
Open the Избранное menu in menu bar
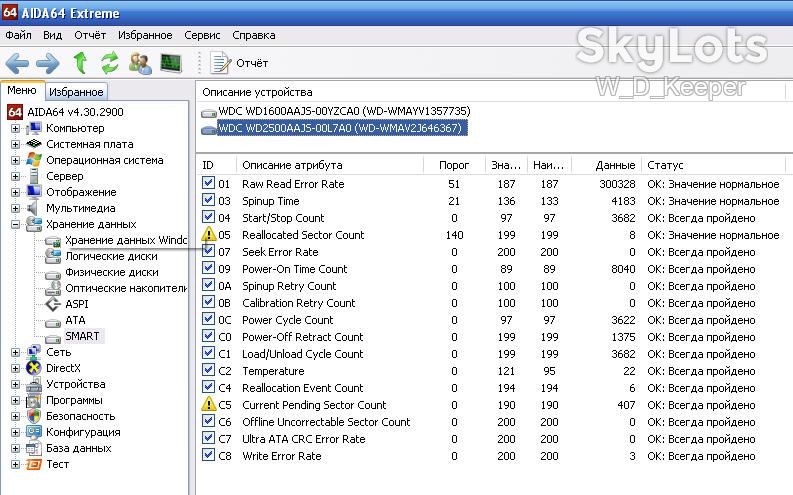[x=145, y=35]
